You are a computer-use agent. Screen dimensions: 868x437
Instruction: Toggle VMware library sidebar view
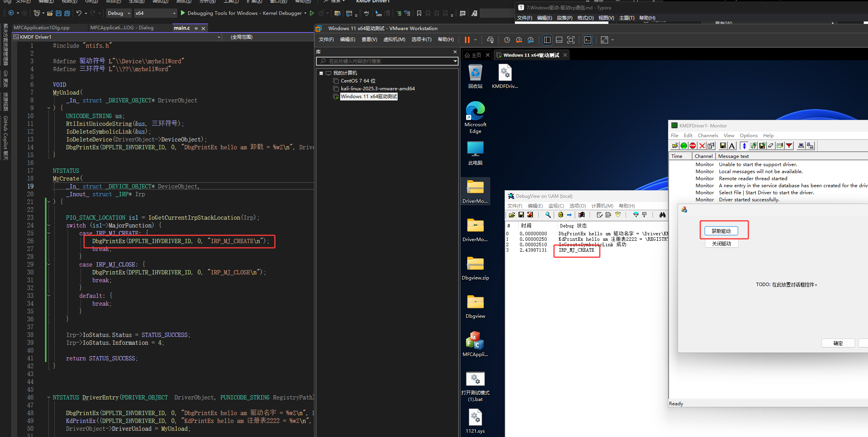coord(547,40)
